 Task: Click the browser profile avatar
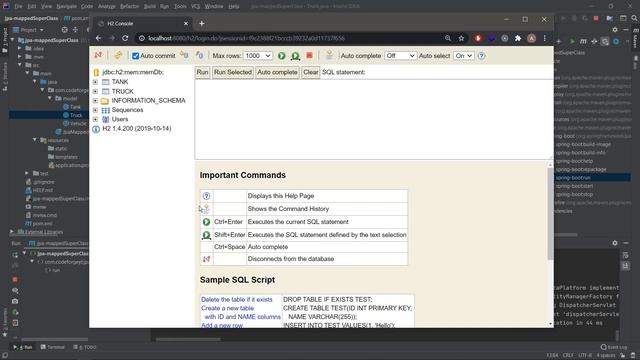(x=531, y=38)
